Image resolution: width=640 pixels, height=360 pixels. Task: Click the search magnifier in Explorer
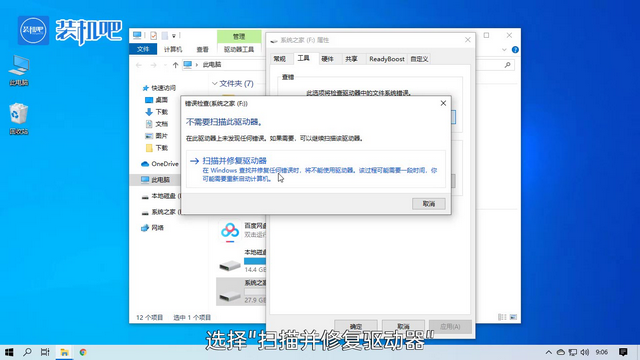507,64
